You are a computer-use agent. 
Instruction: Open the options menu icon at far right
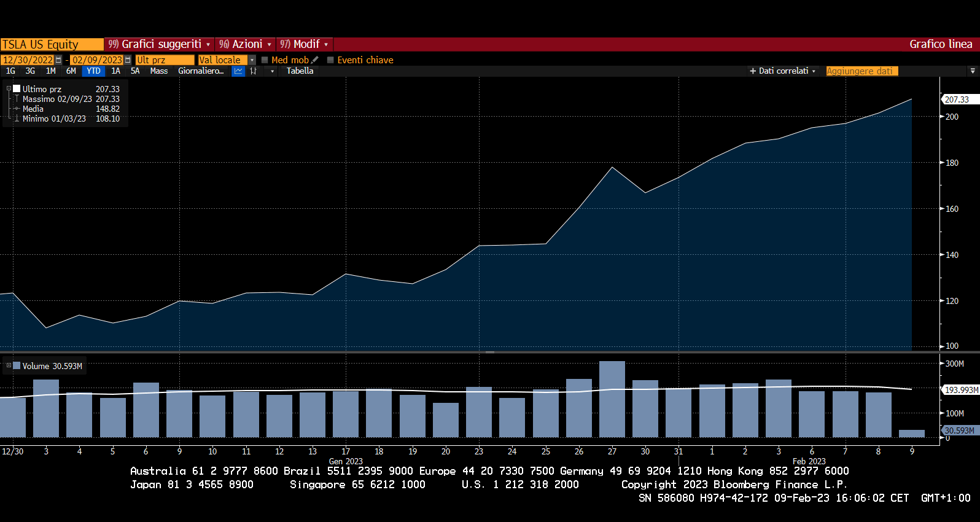(973, 71)
